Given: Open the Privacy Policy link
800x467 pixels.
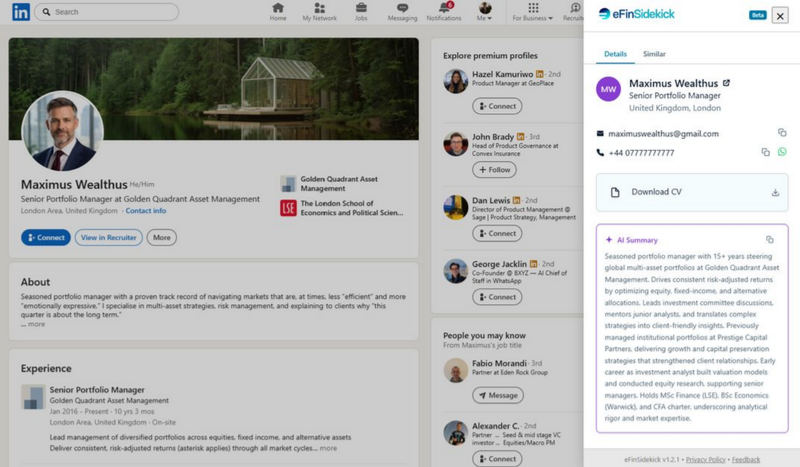Looking at the screenshot, I should pos(706,459).
